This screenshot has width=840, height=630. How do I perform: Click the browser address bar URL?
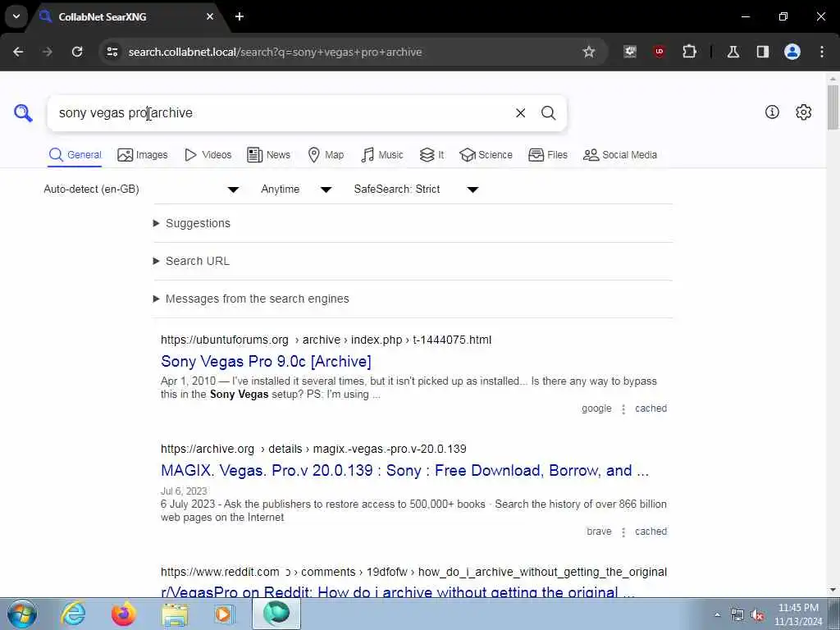click(x=275, y=52)
